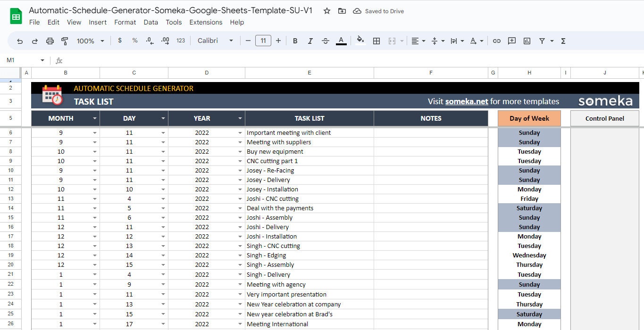644x330 pixels.
Task: Open the functions list
Action: click(x=562, y=41)
